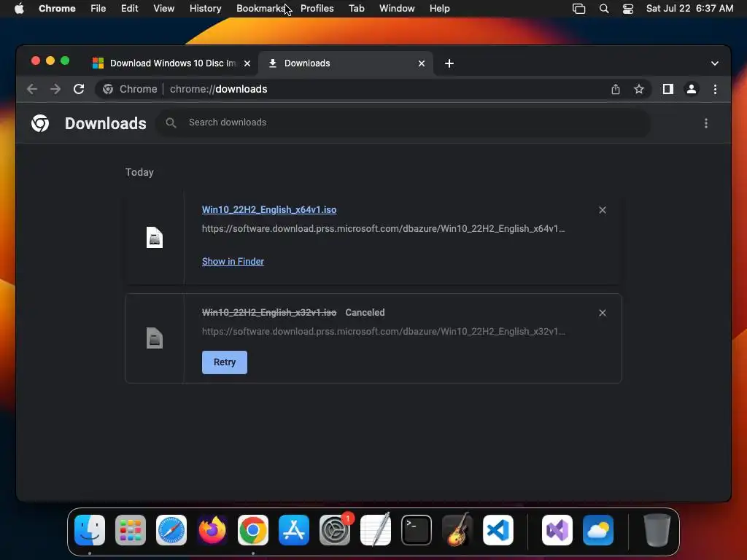Click the "Canceled" status text

tap(365, 312)
